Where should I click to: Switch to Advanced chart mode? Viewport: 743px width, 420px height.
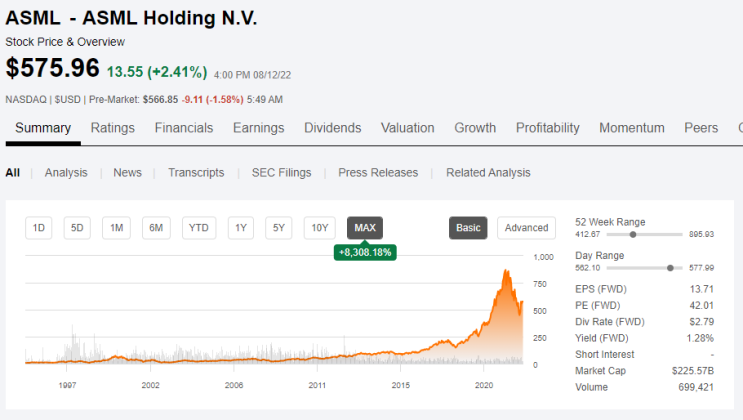pos(526,228)
